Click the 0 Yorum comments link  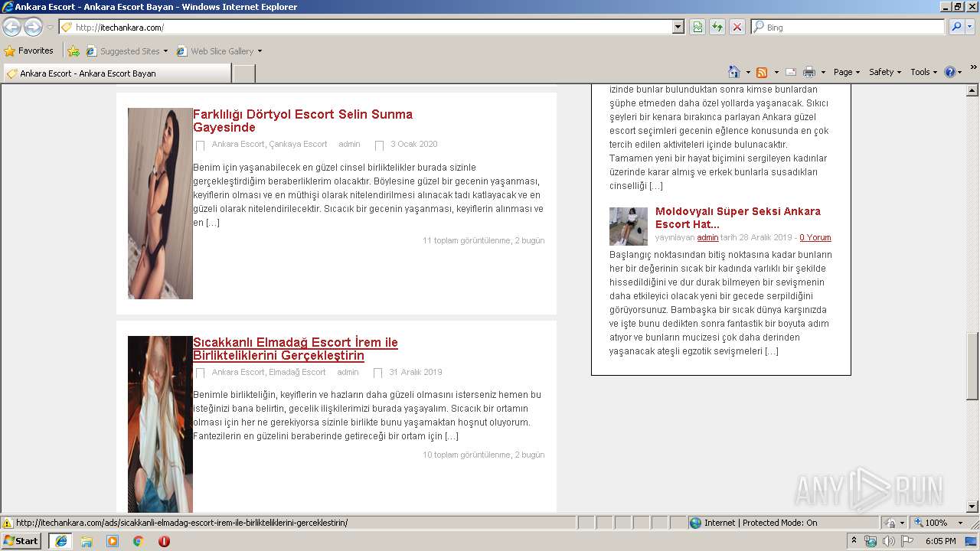pyautogui.click(x=815, y=237)
